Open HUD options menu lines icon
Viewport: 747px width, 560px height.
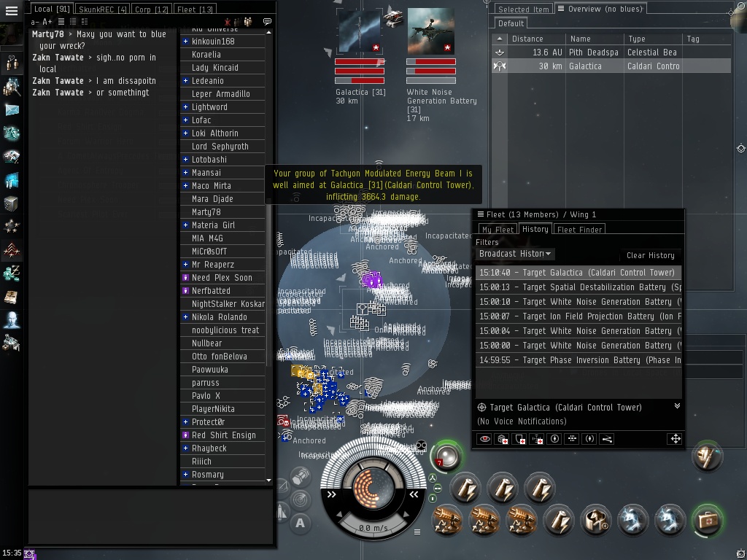[x=417, y=532]
